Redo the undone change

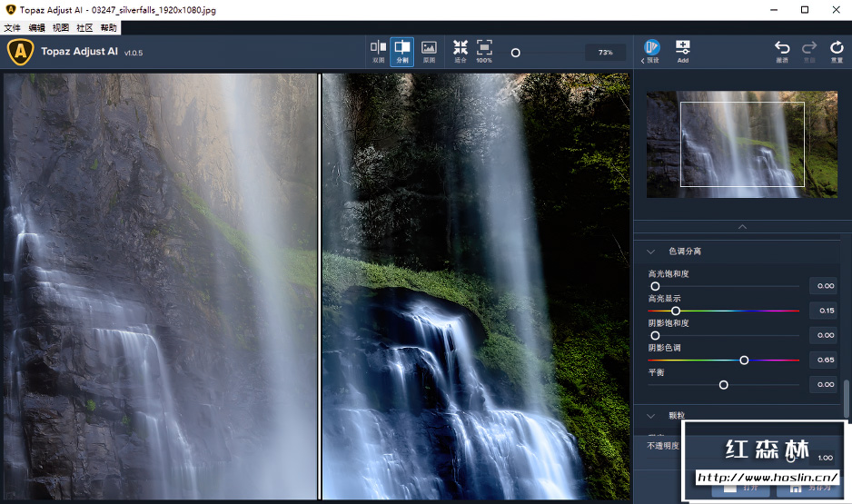[x=809, y=52]
